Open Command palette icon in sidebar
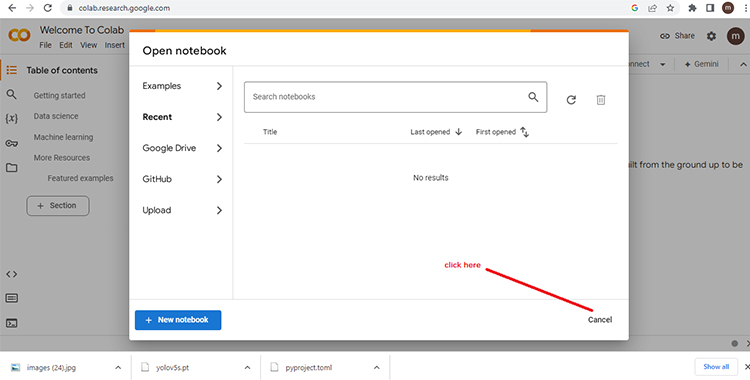This screenshot has width=750, height=380. 11,298
